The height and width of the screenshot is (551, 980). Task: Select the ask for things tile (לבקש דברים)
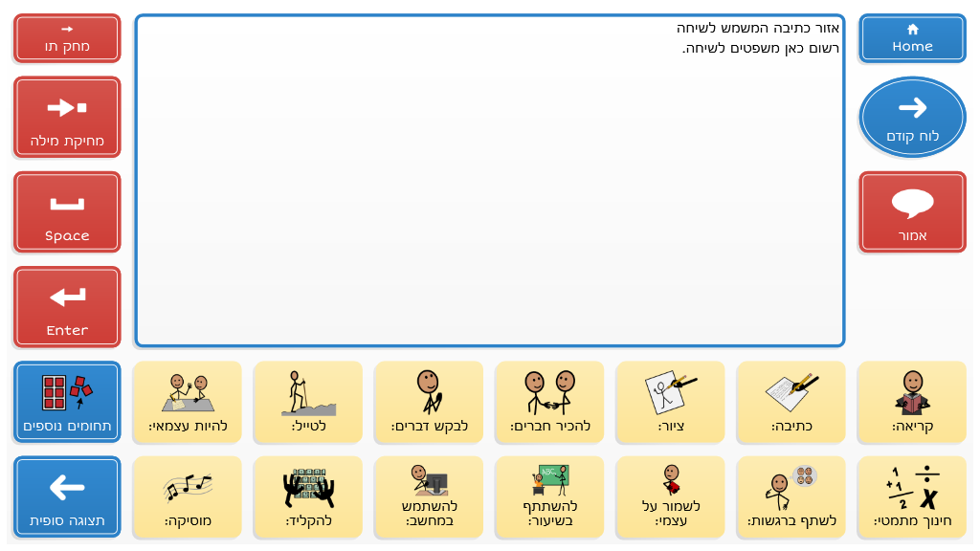click(x=429, y=402)
